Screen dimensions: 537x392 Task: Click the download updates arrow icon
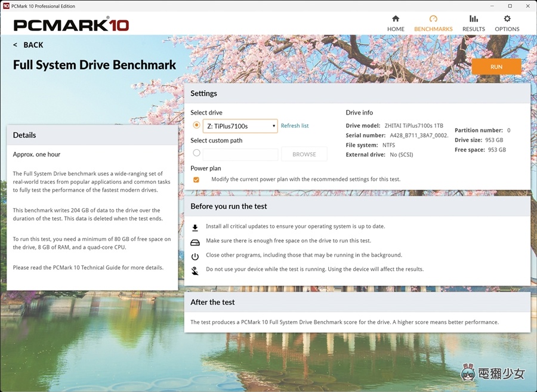click(x=195, y=227)
